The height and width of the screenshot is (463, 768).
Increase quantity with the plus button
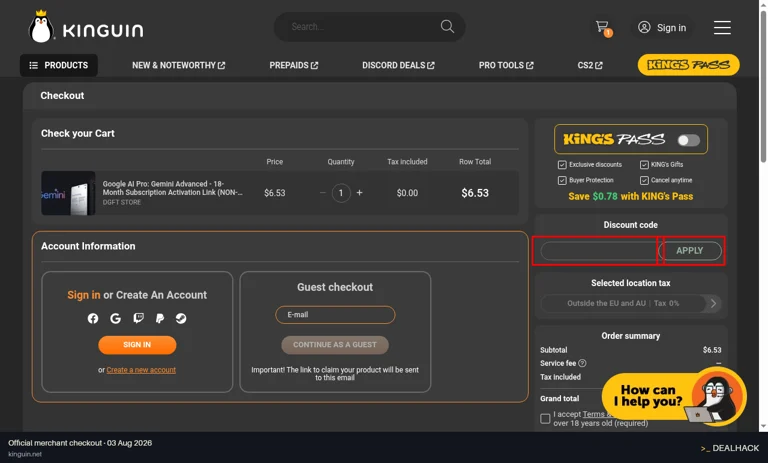pyautogui.click(x=360, y=193)
